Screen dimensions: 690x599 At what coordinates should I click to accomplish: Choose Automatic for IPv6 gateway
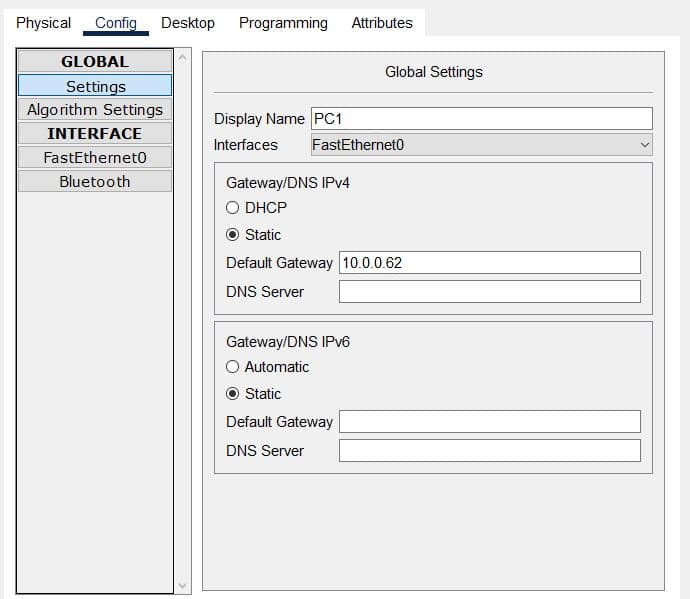(x=233, y=367)
